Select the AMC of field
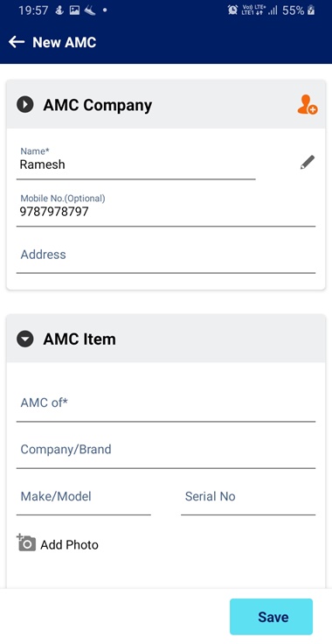 pos(166,404)
